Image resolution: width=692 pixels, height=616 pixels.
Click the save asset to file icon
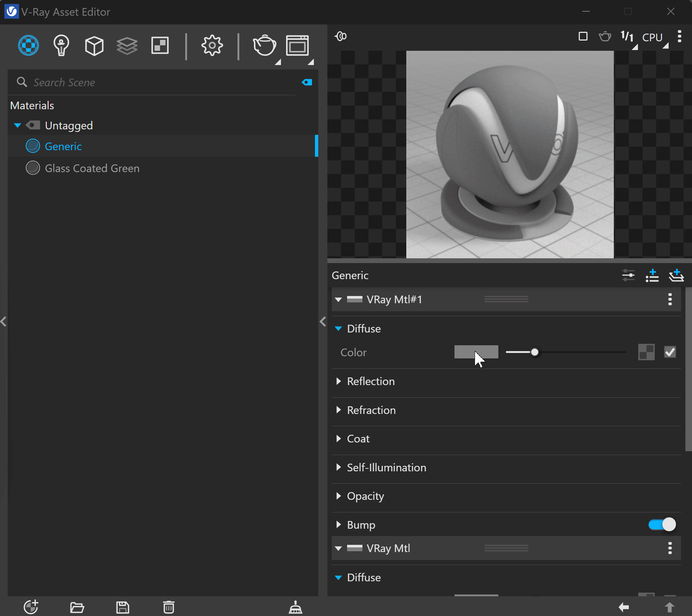coord(123,607)
